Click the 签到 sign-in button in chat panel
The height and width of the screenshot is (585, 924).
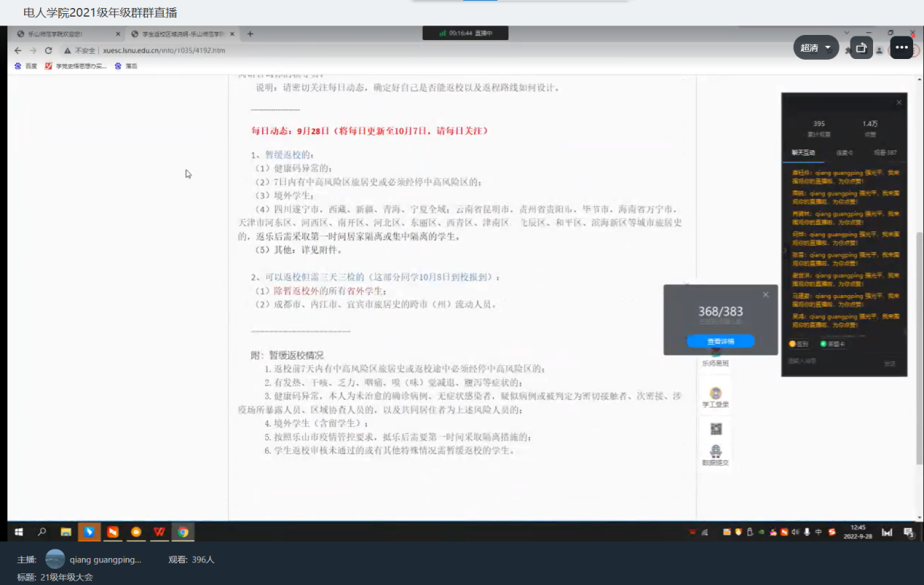(x=799, y=344)
